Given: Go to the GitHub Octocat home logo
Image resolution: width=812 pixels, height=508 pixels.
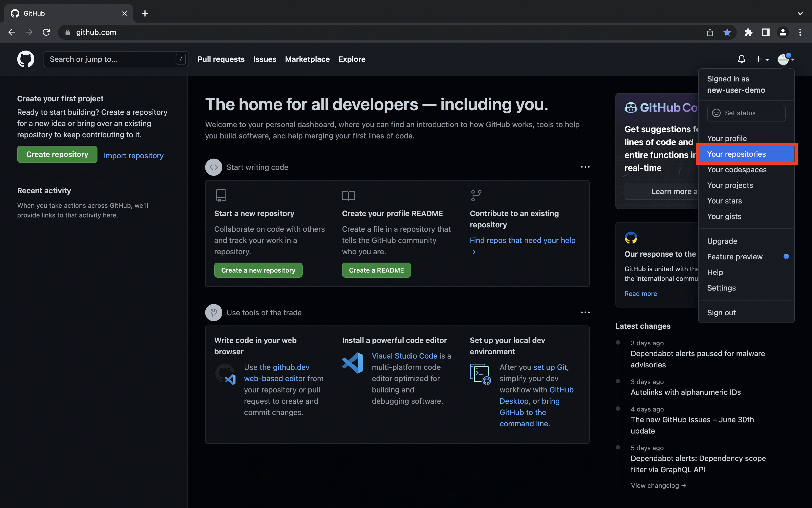Looking at the screenshot, I should tap(26, 59).
